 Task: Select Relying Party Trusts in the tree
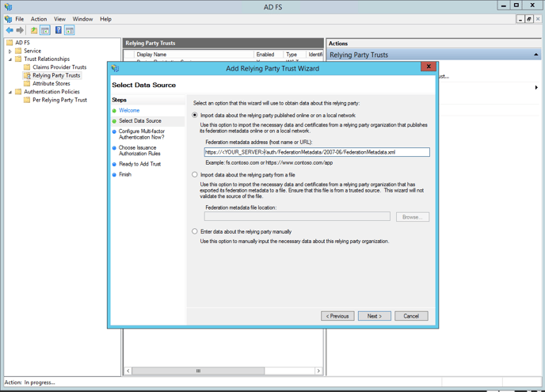[56, 75]
